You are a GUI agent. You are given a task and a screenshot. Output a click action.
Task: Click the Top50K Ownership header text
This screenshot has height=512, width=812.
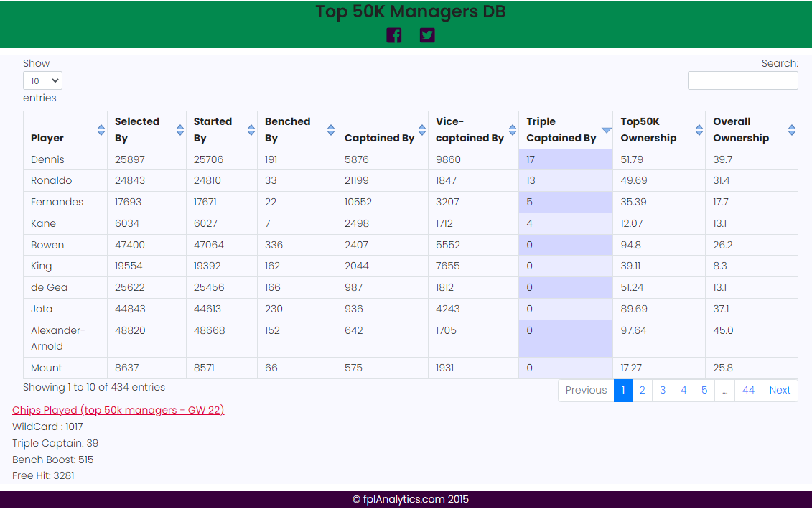(x=648, y=129)
